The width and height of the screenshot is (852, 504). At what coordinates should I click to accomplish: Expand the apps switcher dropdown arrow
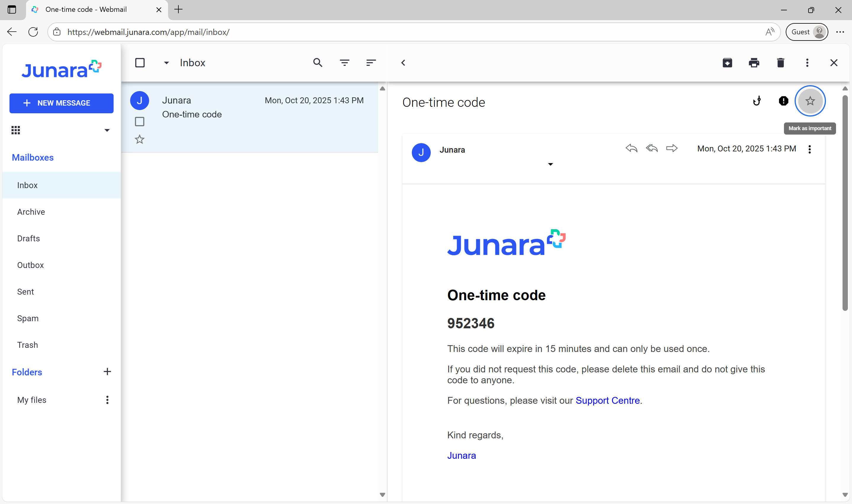(106, 130)
